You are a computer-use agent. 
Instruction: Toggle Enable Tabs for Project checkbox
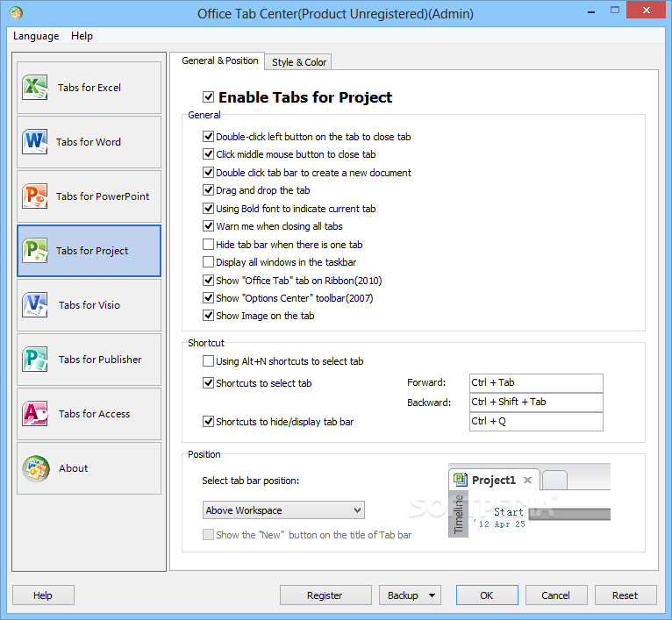[208, 96]
